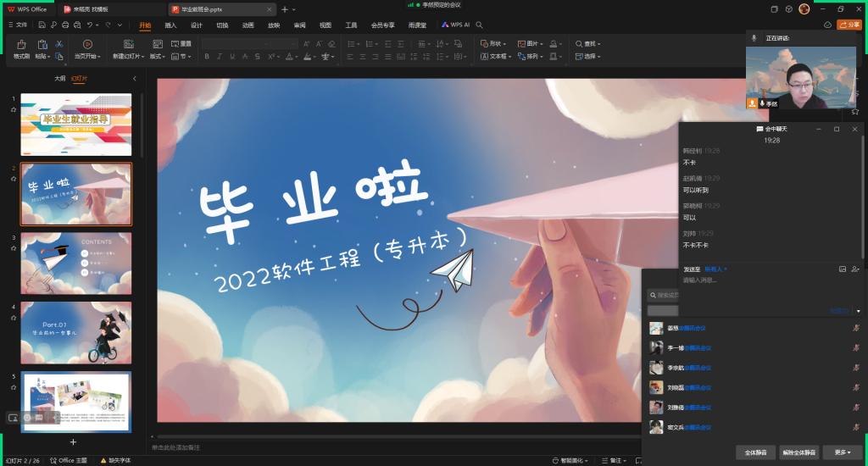Click the Undo arrow icon

(90, 25)
